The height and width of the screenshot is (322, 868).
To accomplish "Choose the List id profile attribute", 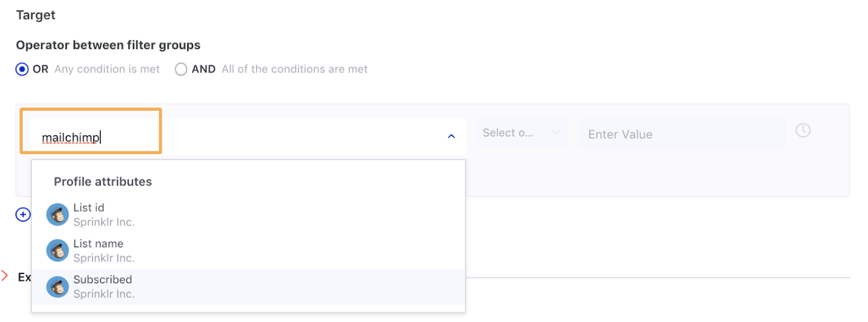I will 248,214.
